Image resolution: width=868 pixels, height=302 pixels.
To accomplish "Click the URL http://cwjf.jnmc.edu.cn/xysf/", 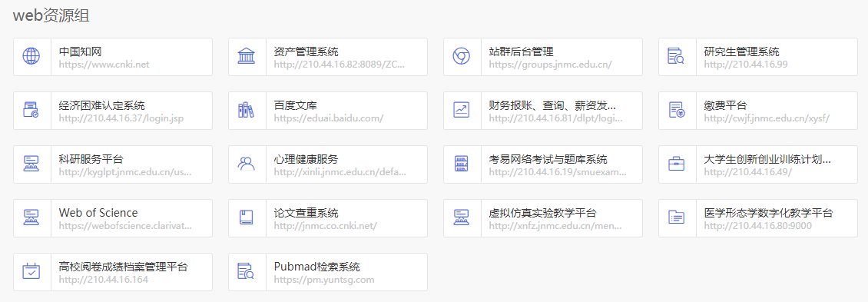I will point(767,118).
